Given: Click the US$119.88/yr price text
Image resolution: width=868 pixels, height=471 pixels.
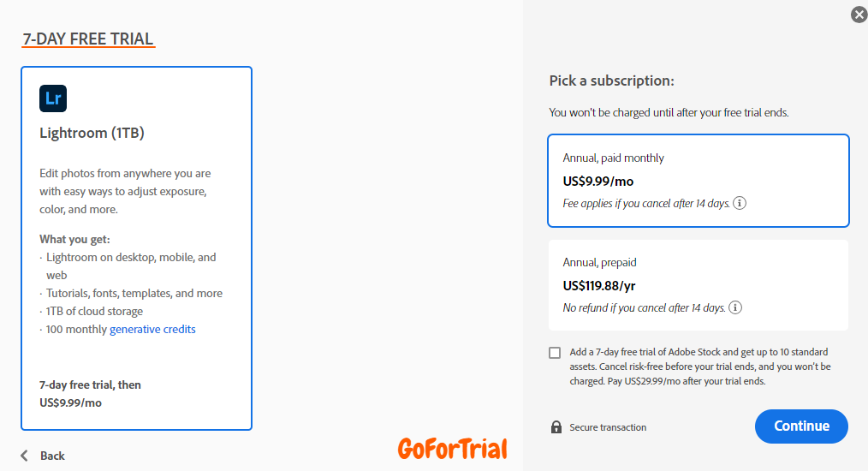Looking at the screenshot, I should (x=599, y=286).
